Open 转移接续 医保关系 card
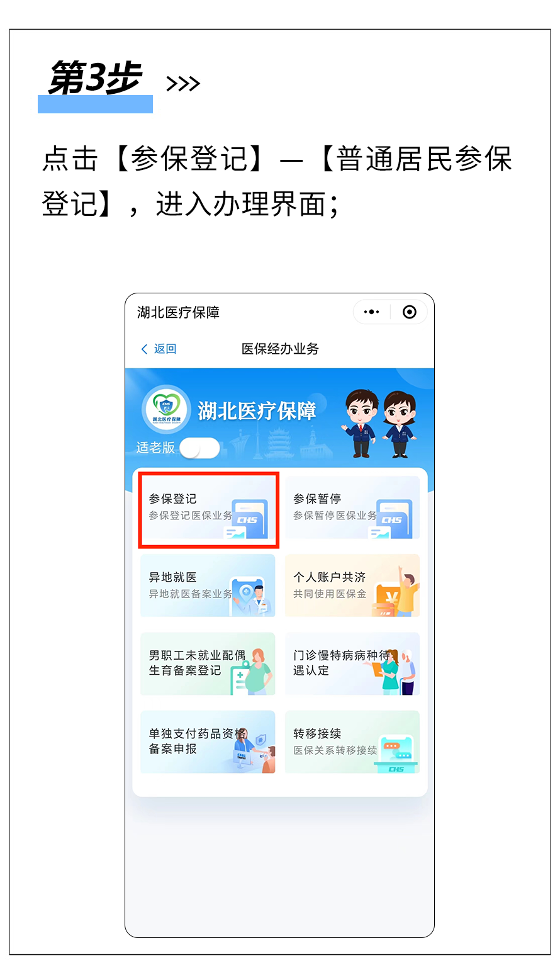The height and width of the screenshot is (960, 560). click(352, 742)
